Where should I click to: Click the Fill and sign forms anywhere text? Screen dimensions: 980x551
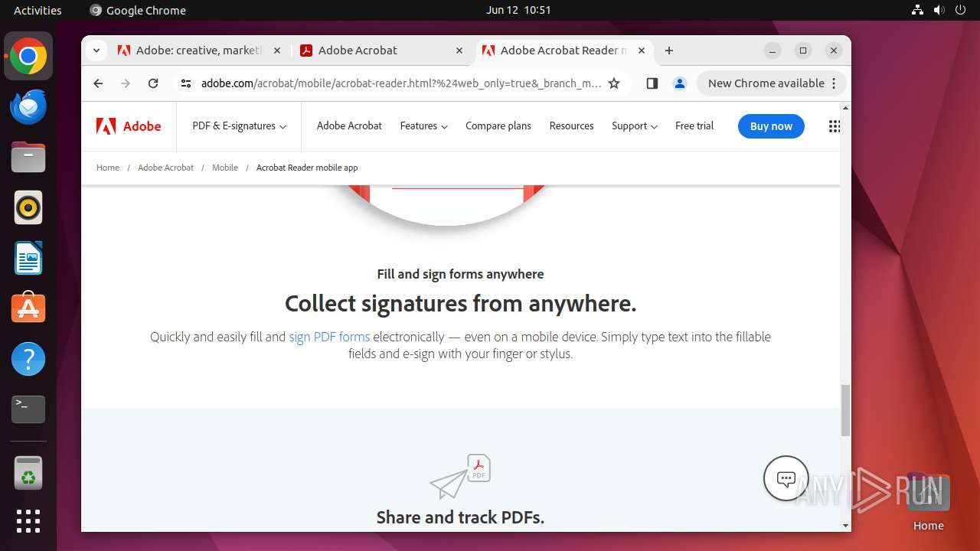(x=460, y=274)
